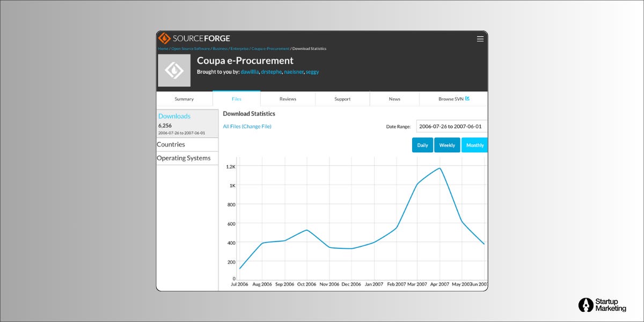Open the Browse SVN tab
The image size is (644, 322).
[x=453, y=99]
